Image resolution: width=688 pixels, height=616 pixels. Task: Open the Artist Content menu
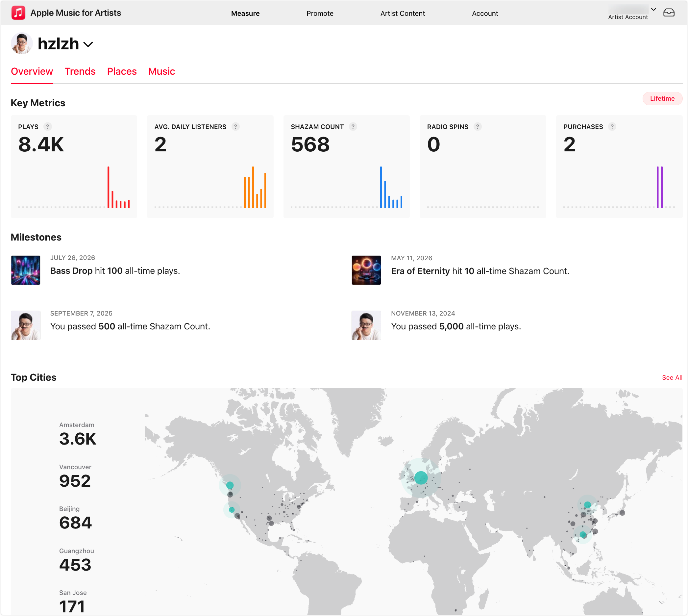click(x=403, y=13)
